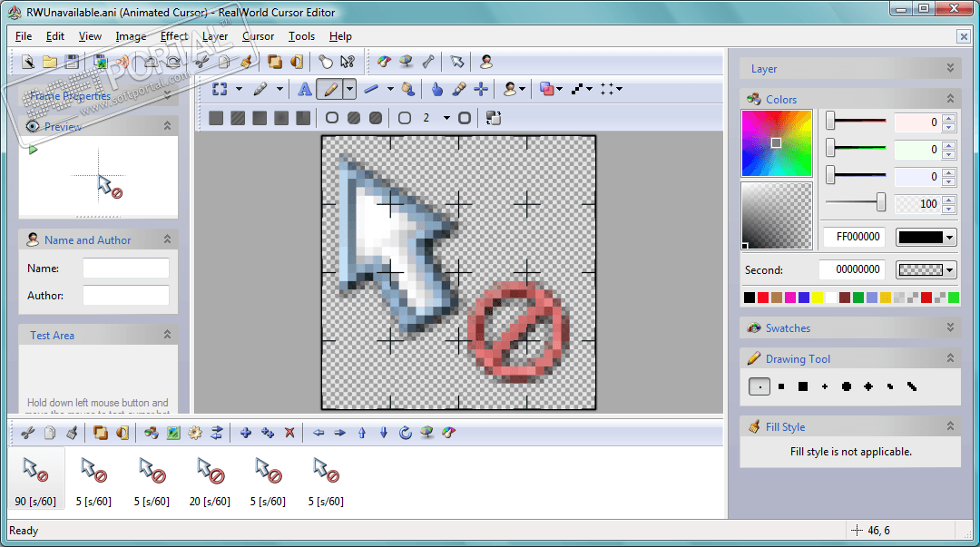Expand the Layer panel
980x547 pixels.
(950, 68)
